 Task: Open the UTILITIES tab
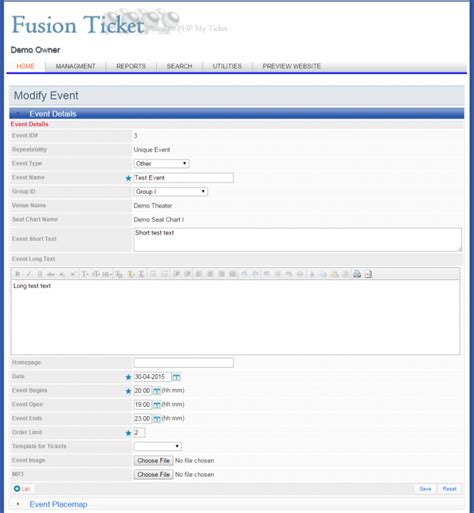(x=227, y=66)
